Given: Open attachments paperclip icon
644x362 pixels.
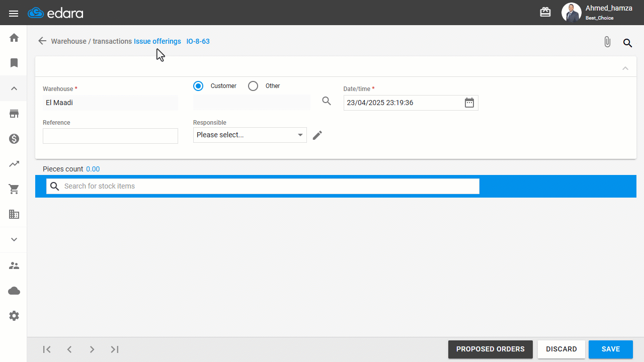Looking at the screenshot, I should (x=607, y=42).
